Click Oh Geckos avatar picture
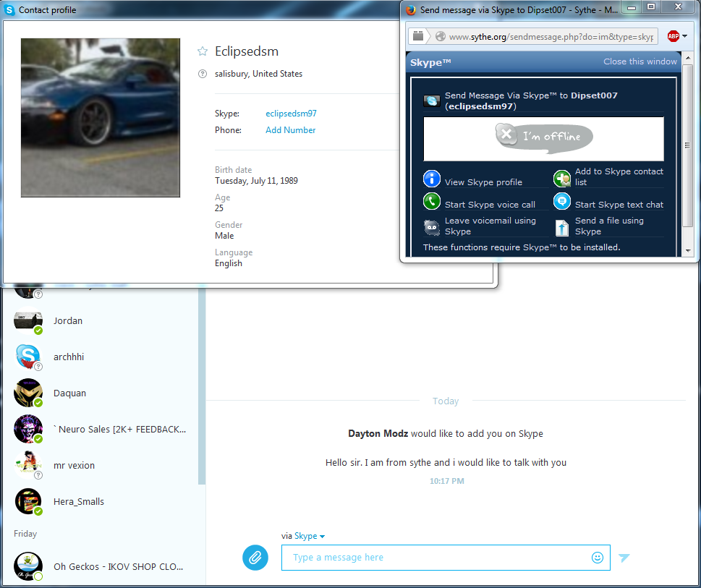 (28, 566)
